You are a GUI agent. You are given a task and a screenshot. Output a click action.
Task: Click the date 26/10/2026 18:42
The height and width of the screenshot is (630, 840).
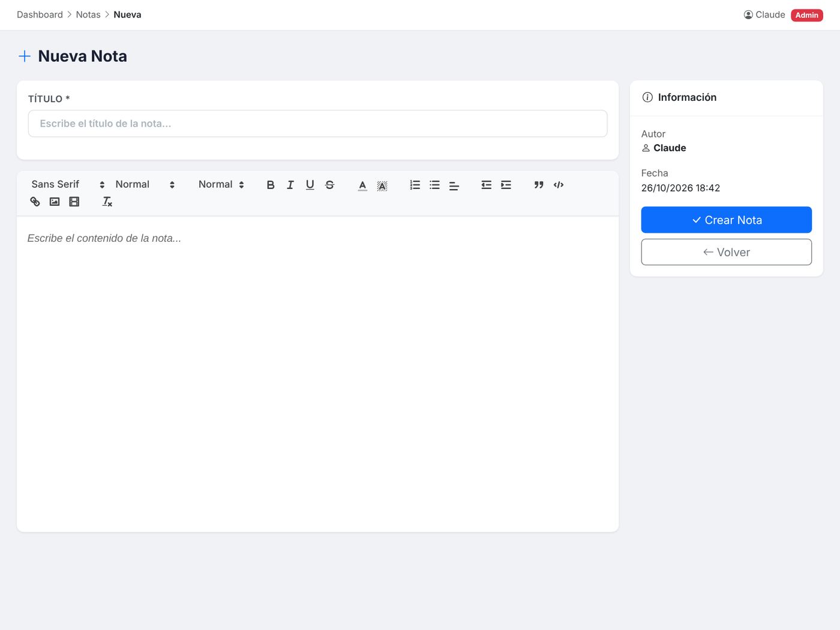pyautogui.click(x=680, y=188)
